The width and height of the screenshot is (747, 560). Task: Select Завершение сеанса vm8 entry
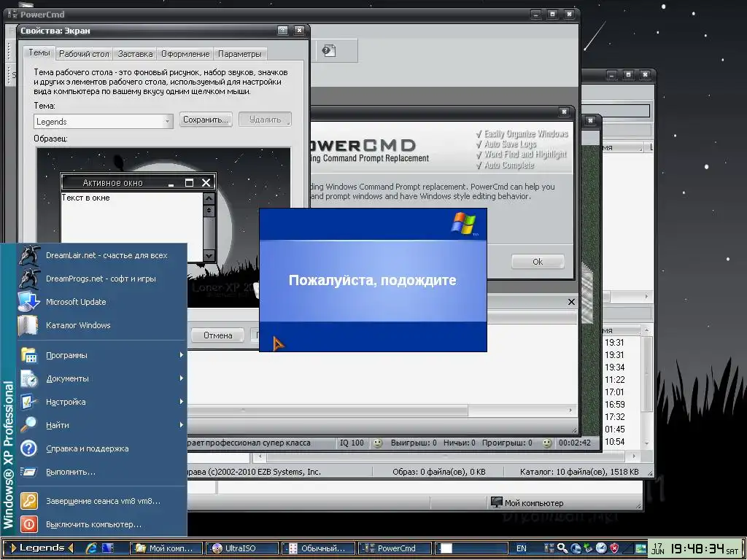(x=102, y=501)
